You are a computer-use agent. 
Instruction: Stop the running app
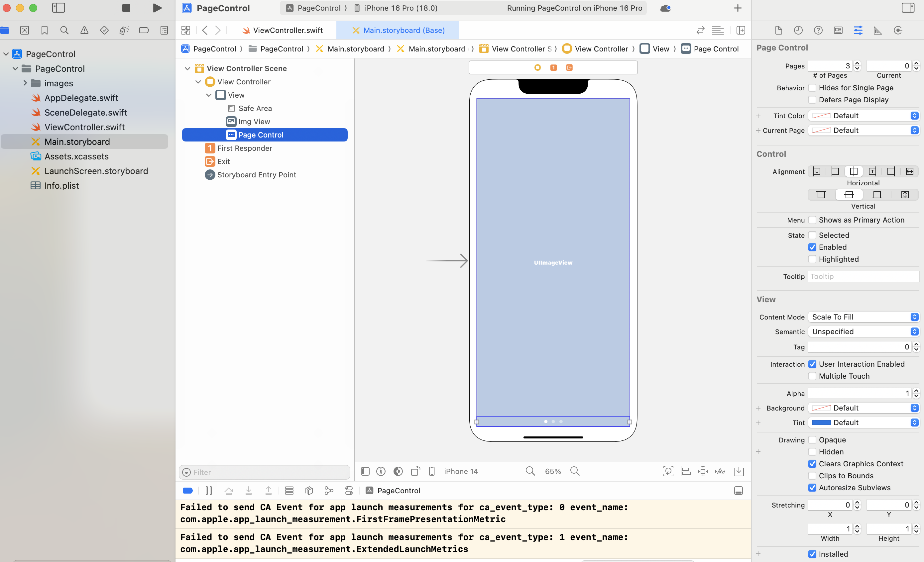pyautogui.click(x=126, y=8)
